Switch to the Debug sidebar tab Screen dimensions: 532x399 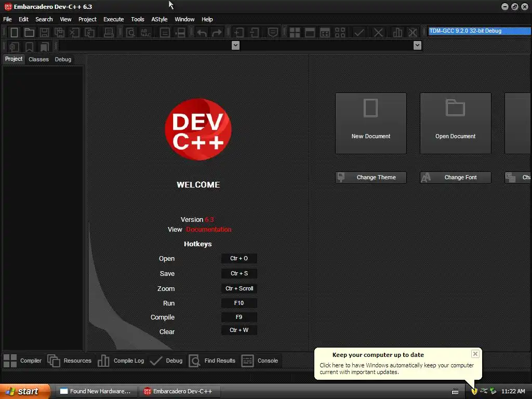[63, 59]
